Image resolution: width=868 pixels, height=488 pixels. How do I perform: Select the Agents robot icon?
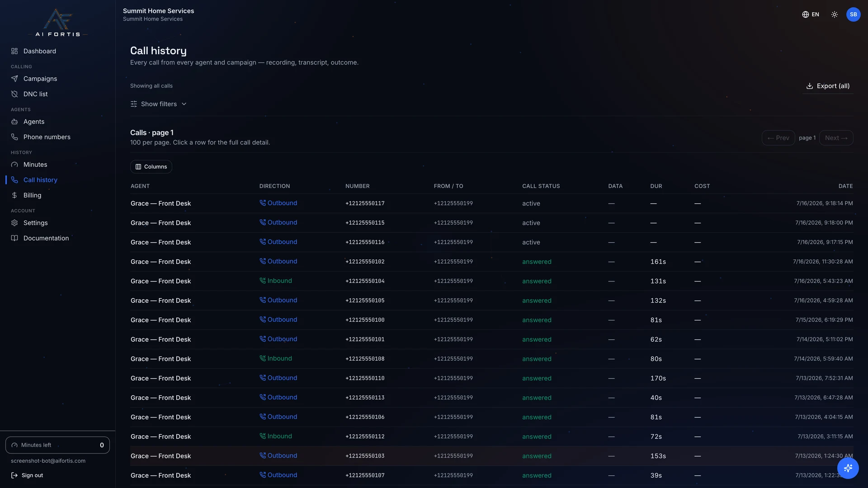tap(14, 122)
